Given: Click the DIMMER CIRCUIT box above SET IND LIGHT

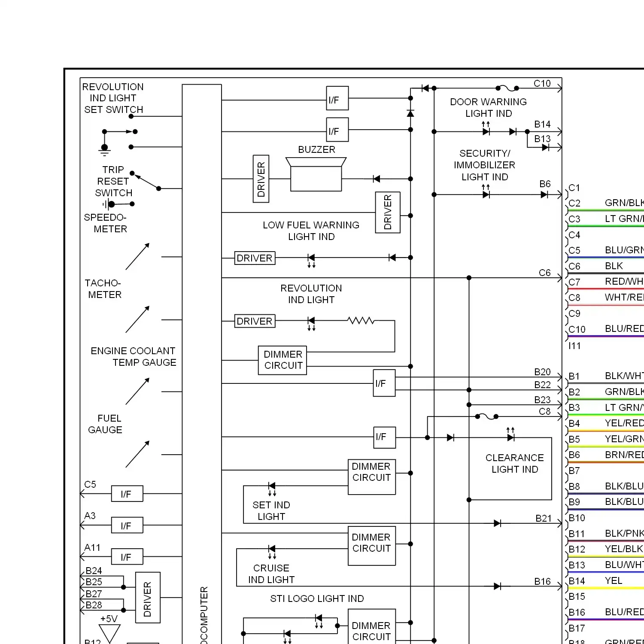Looking at the screenshot, I should point(372,477).
